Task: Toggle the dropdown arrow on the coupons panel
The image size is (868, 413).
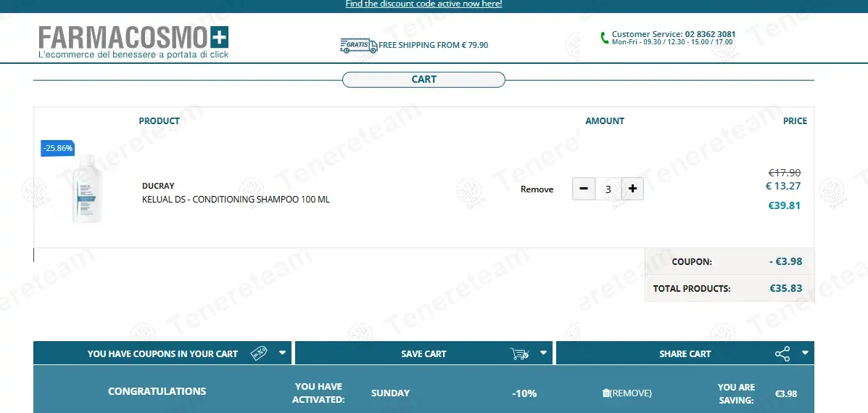Action: (x=283, y=353)
